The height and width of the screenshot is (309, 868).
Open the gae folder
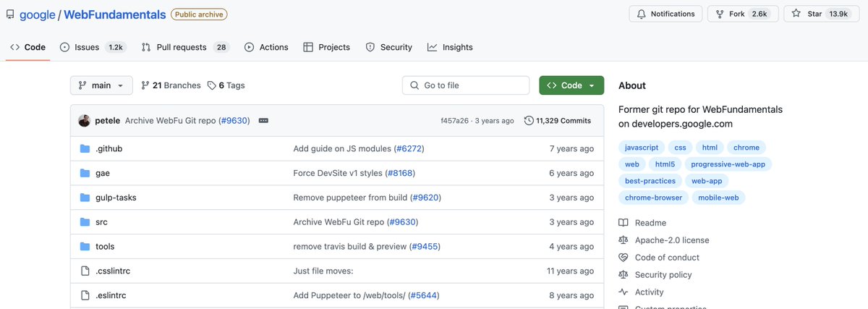tap(103, 173)
